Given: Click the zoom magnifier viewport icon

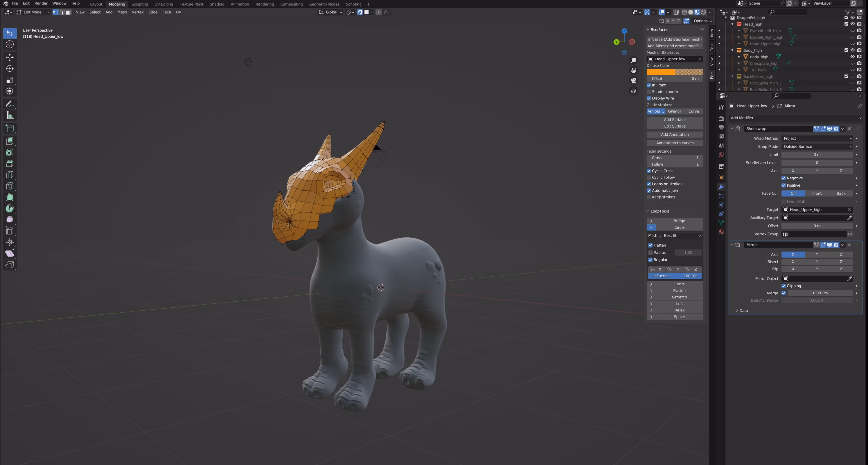Looking at the screenshot, I should pyautogui.click(x=634, y=60).
